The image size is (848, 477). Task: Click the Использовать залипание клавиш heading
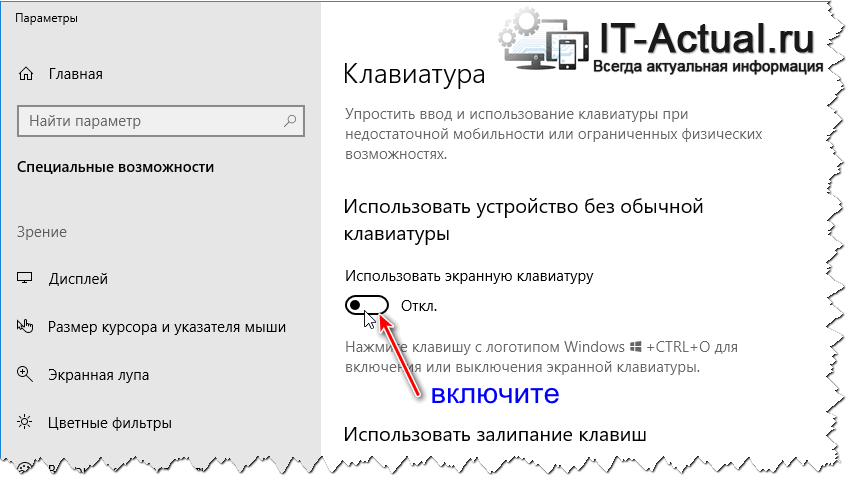tap(495, 434)
